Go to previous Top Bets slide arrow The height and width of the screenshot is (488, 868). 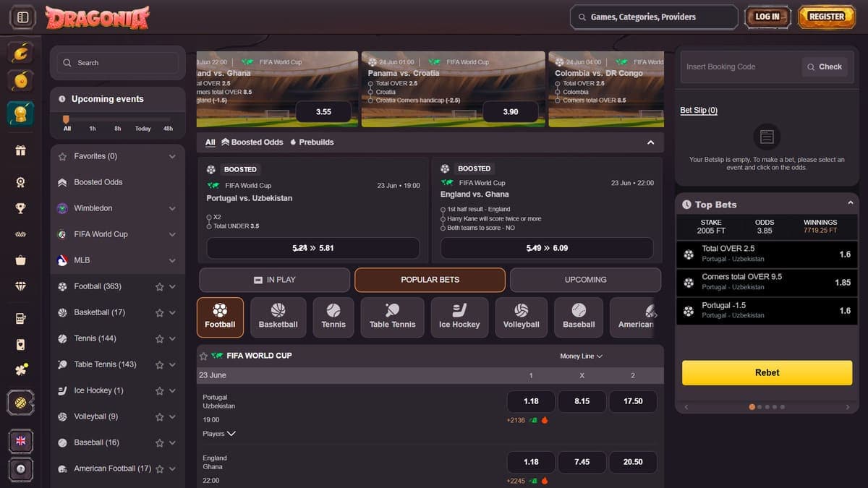click(686, 407)
